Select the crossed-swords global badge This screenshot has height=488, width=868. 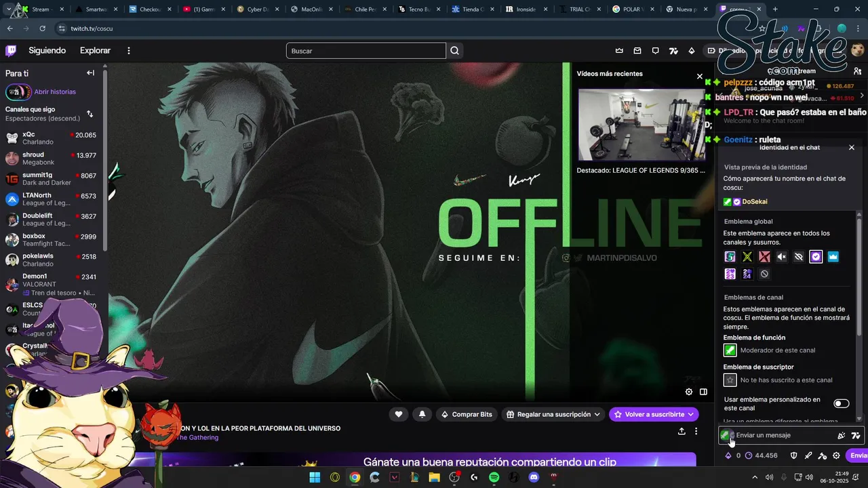[747, 257]
